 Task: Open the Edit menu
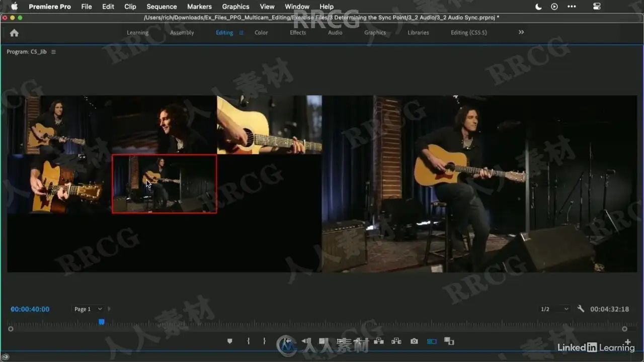tap(108, 7)
